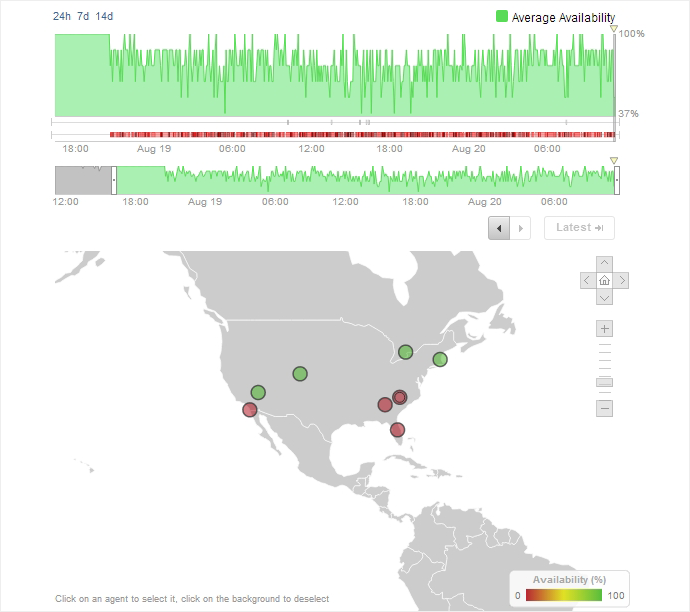Zoom in the map with plus button

tap(604, 329)
